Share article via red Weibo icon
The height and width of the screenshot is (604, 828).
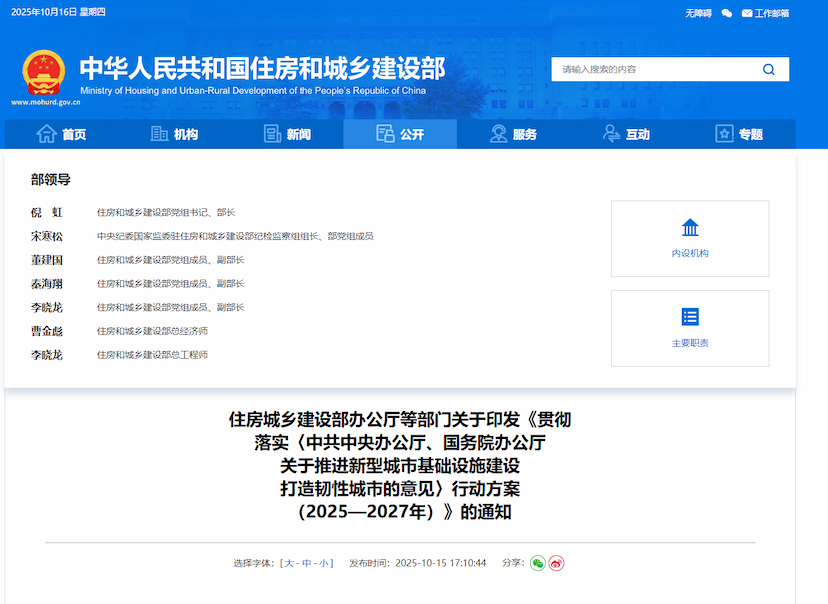(556, 563)
